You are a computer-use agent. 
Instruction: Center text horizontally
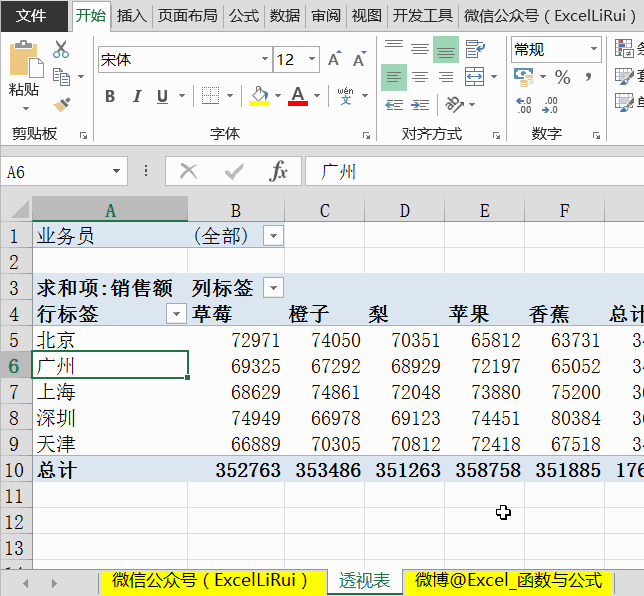click(420, 77)
